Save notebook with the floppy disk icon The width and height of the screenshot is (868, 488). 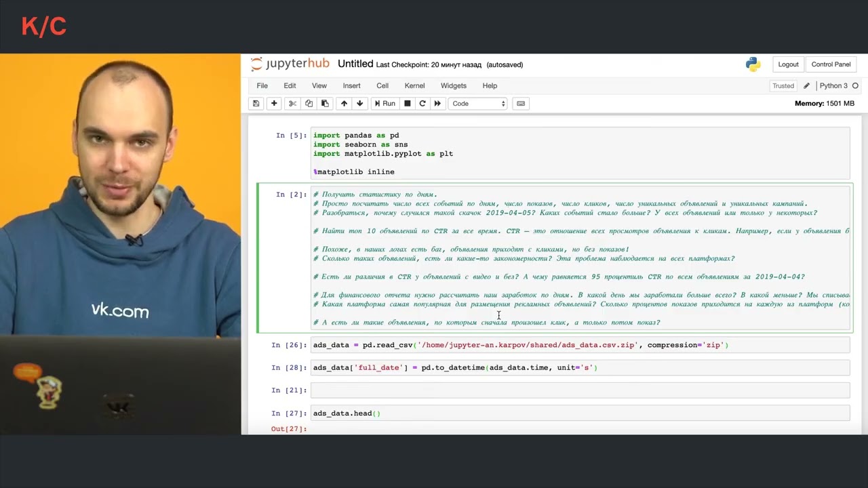click(x=256, y=104)
